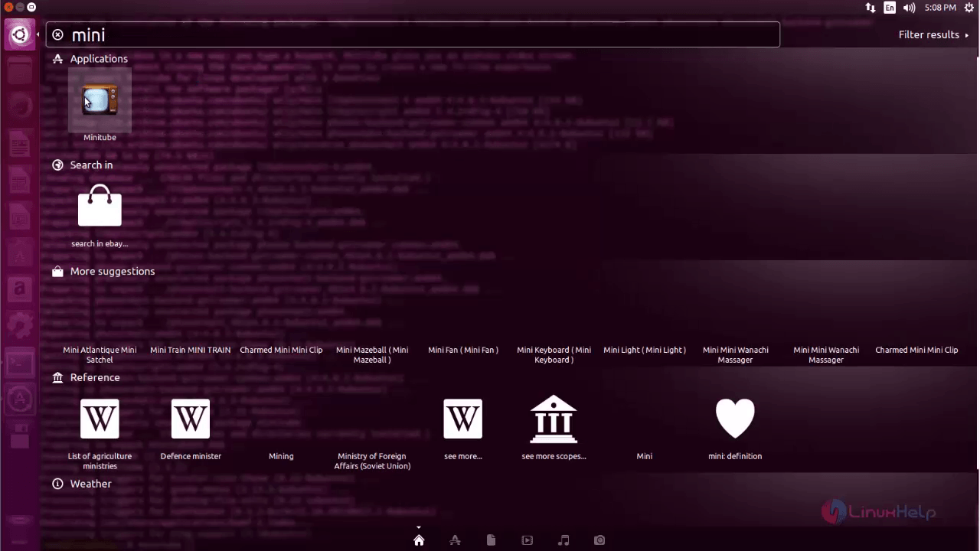Open the 'En' keyboard layout indicator
Viewport: 980px width, 551px height.
(x=889, y=8)
